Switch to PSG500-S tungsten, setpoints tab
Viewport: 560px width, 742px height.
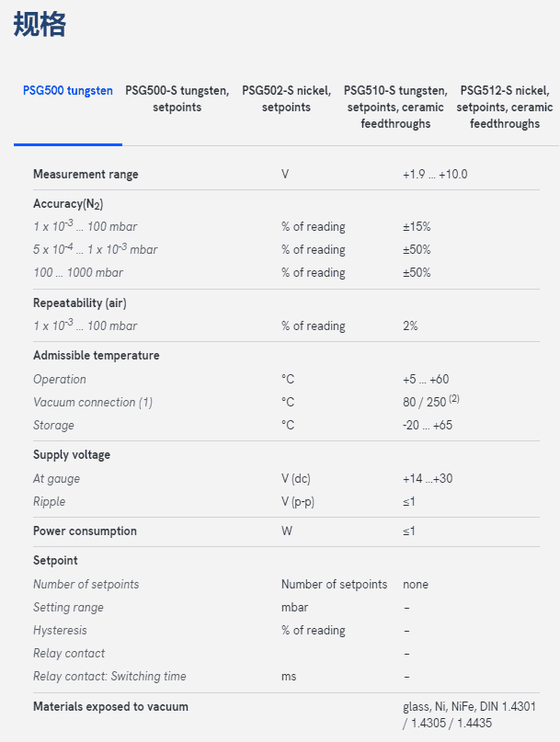click(x=177, y=98)
